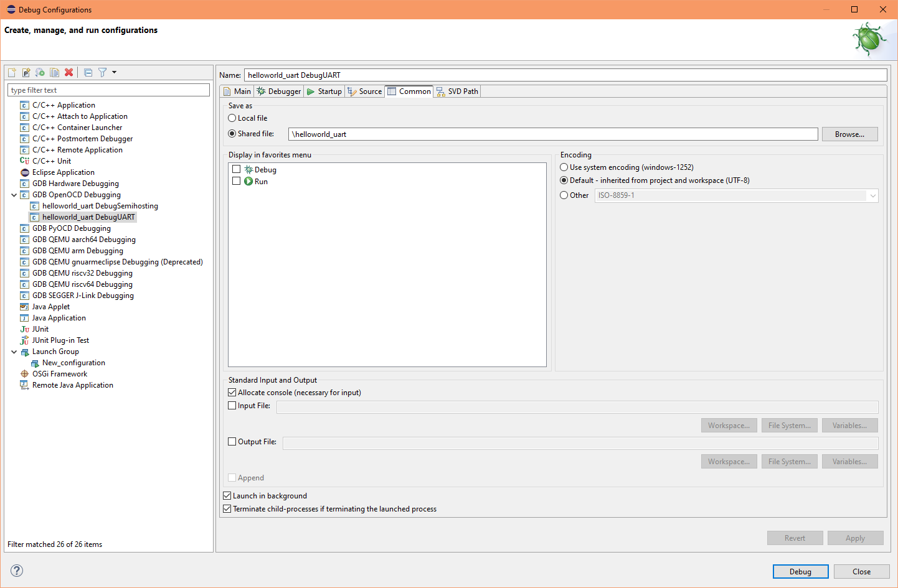This screenshot has height=588, width=898.
Task: Click the Java Application type icon
Action: 24,318
